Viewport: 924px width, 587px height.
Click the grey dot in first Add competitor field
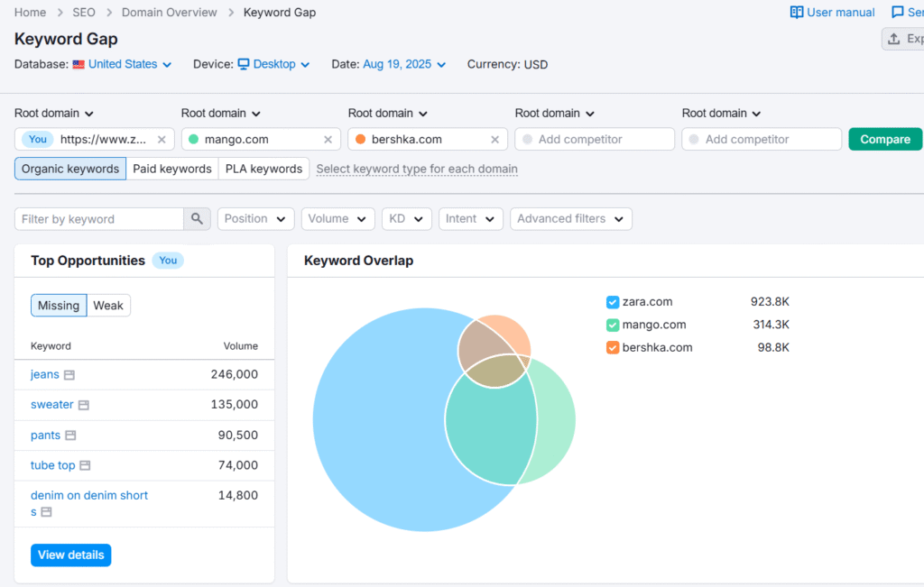(x=527, y=140)
